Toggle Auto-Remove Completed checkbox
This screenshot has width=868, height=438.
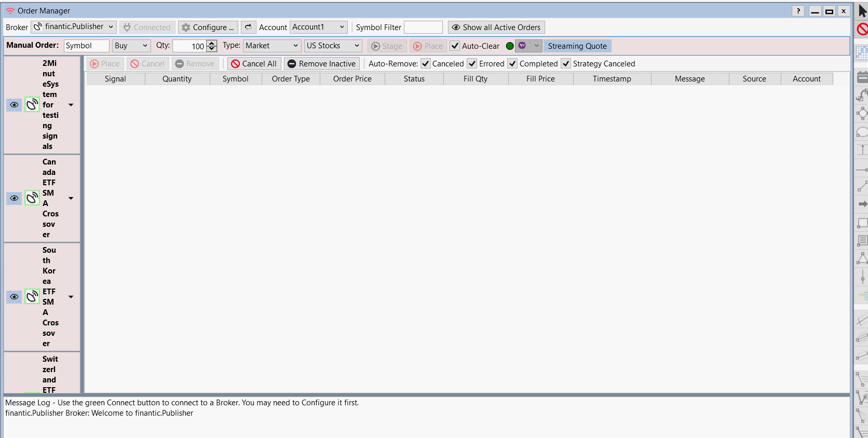tap(512, 64)
